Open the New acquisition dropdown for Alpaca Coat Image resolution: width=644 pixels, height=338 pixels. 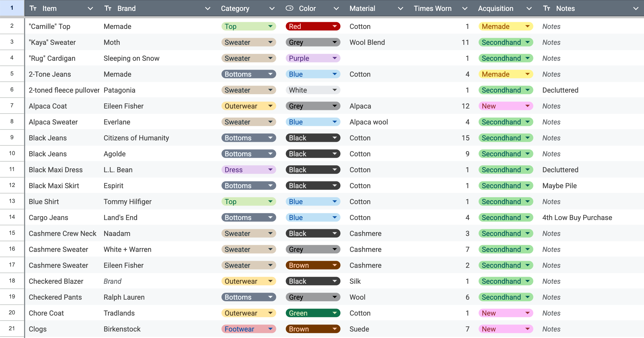(x=506, y=106)
